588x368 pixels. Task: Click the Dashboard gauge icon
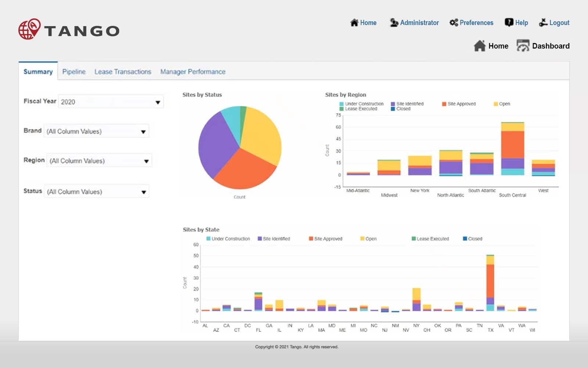[523, 46]
